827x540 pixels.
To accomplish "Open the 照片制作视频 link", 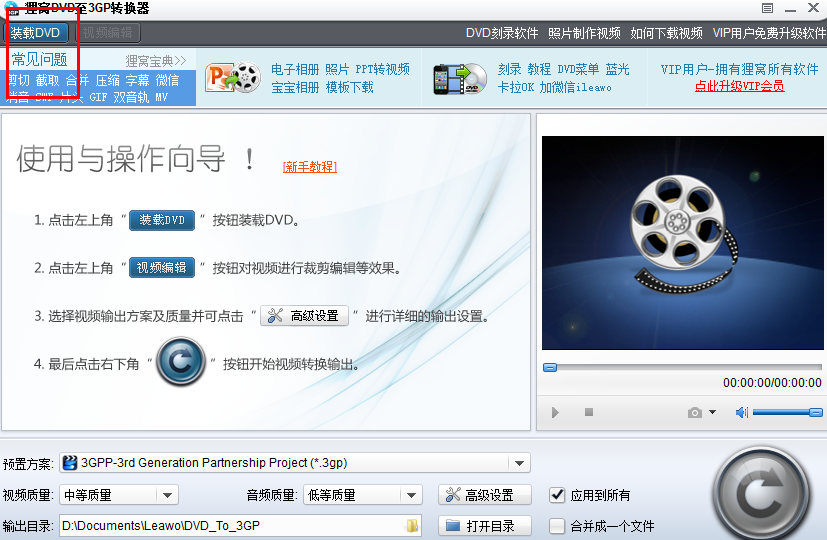I will [584, 33].
